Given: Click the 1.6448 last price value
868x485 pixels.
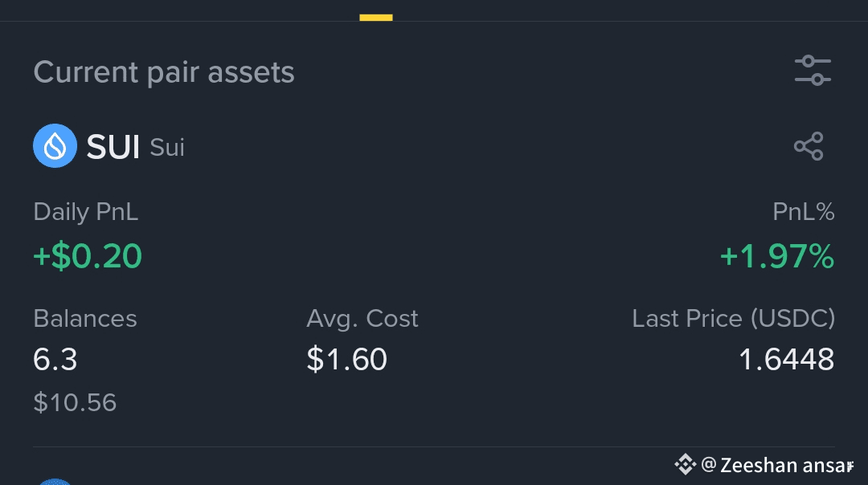Looking at the screenshot, I should point(786,360).
